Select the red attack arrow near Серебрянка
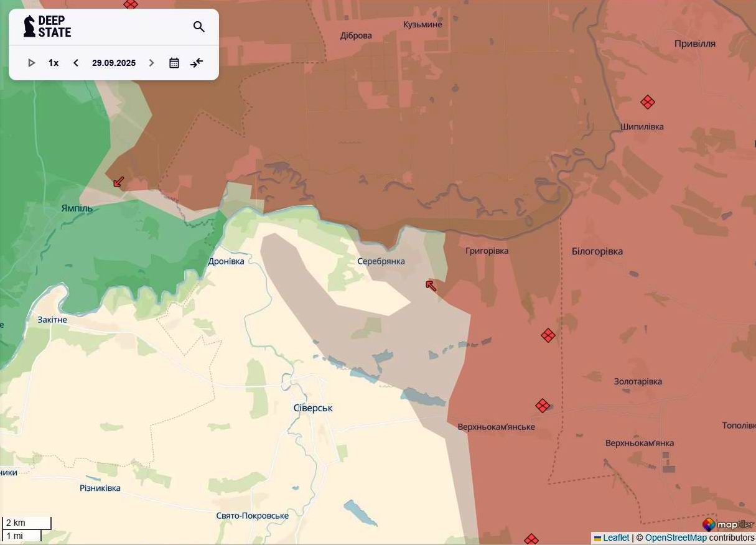756x545 pixels. [x=431, y=285]
